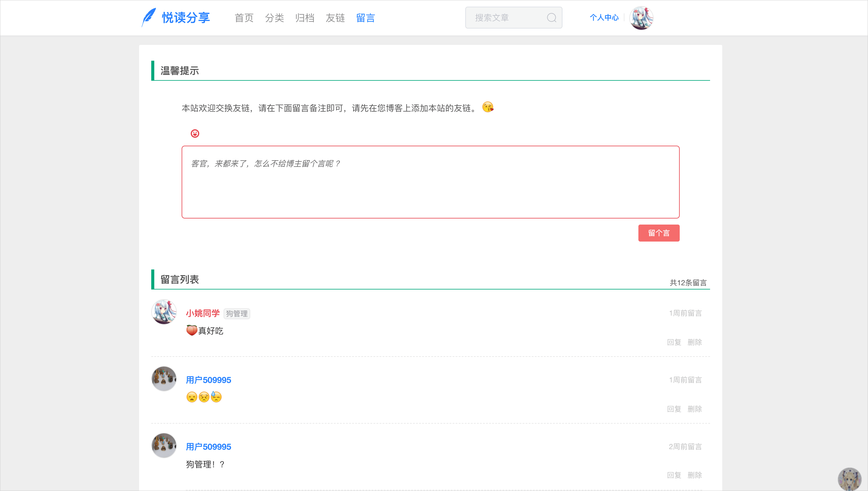Click 小姚同学's comment avatar
Image resolution: width=868 pixels, height=491 pixels.
164,312
